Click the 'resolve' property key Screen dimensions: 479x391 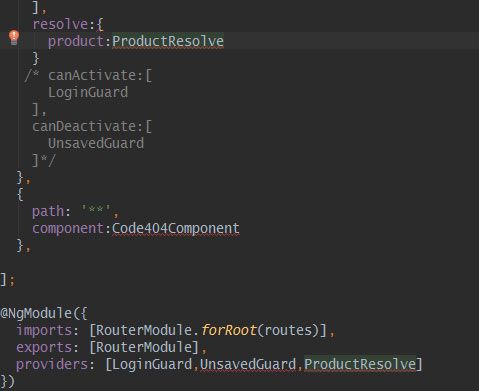[60, 24]
